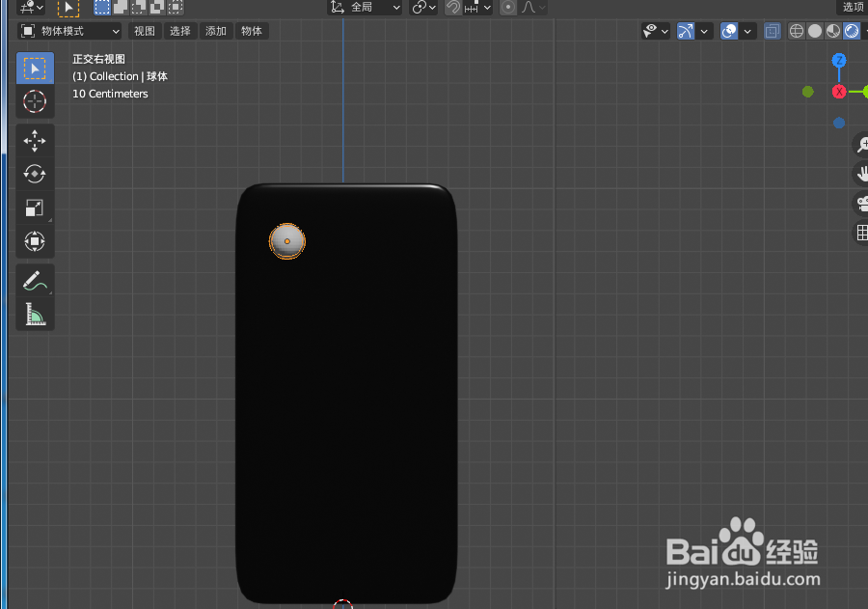Pick the Measure tool

tap(35, 315)
